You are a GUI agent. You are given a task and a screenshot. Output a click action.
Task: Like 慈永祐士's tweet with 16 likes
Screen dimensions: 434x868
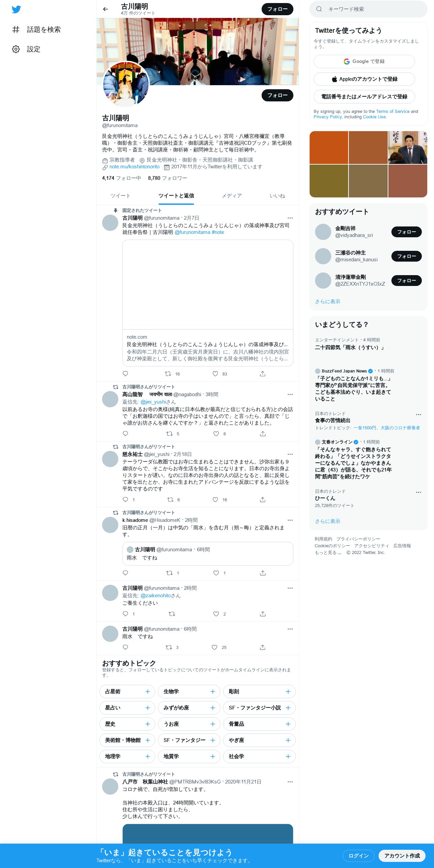click(220, 500)
